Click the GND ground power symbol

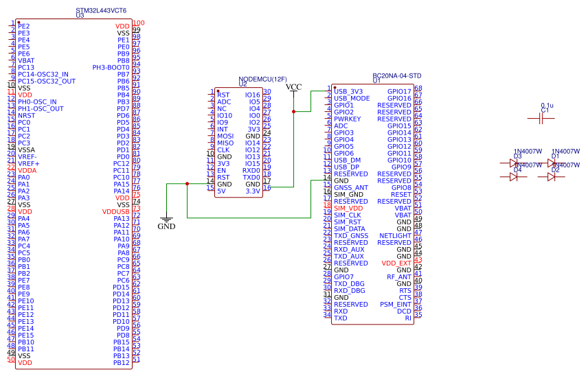(x=166, y=222)
